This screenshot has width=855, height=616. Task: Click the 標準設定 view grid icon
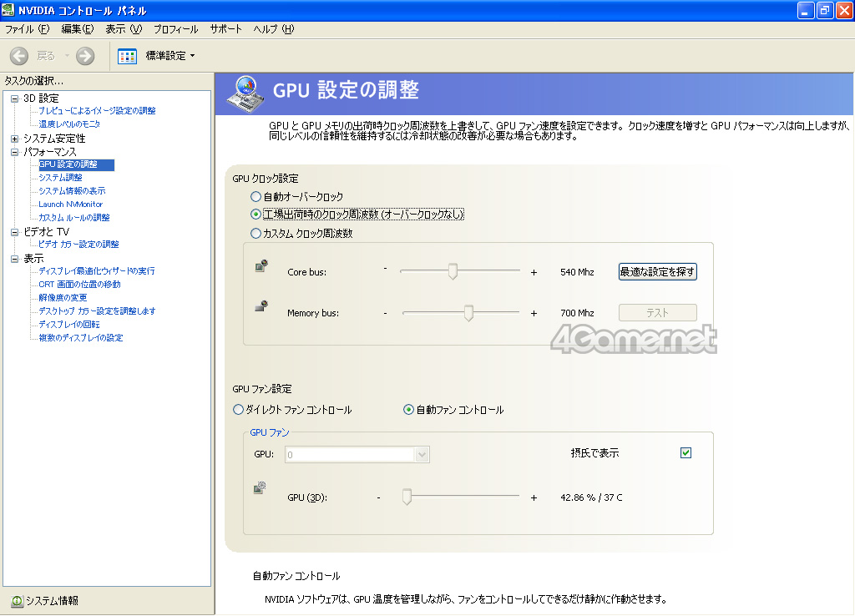point(127,56)
